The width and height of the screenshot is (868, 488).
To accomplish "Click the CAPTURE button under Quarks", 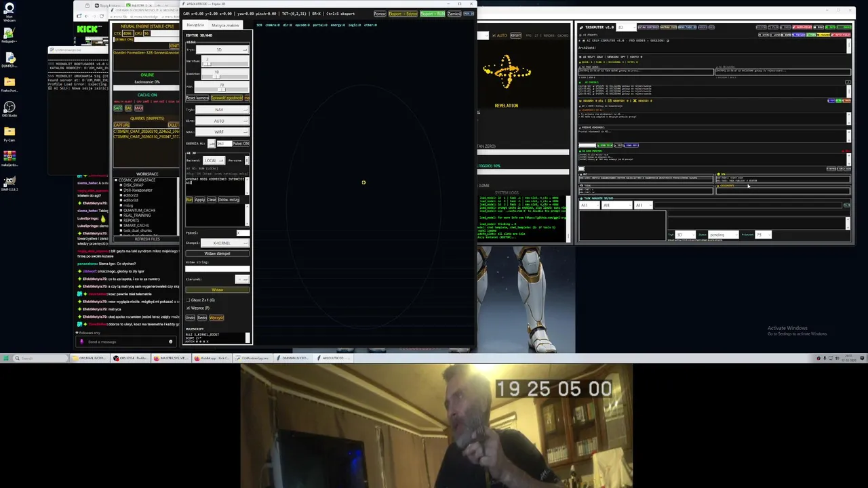I will [122, 125].
